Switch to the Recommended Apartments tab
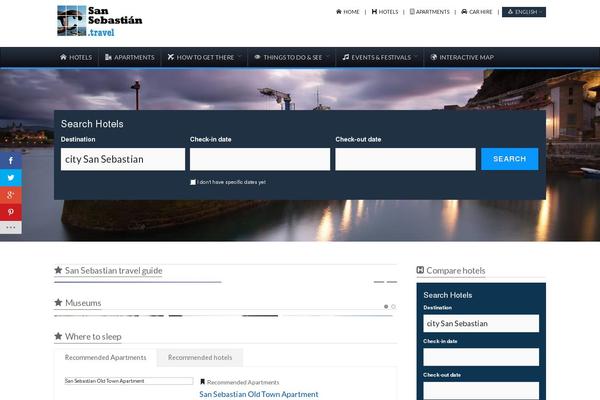The image size is (600, 400). [105, 358]
